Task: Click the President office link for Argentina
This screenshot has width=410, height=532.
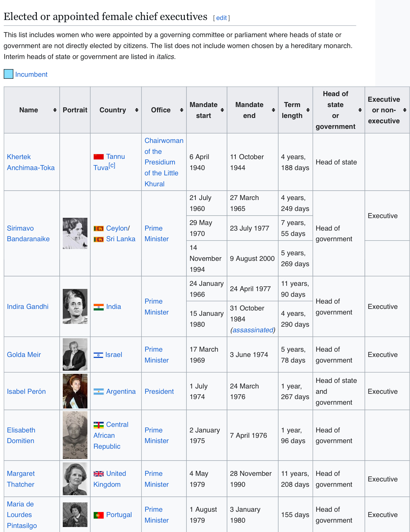Action: pos(159,392)
